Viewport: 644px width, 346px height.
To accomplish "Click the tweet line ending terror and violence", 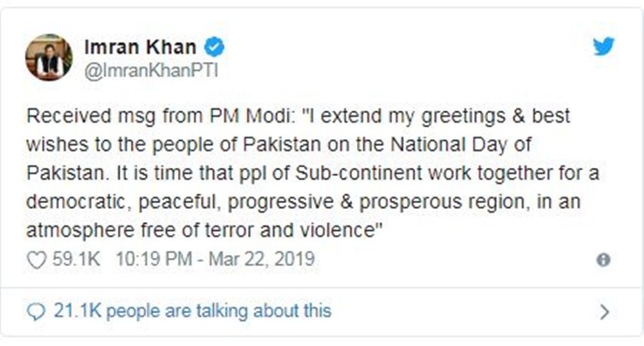I will click(x=205, y=230).
